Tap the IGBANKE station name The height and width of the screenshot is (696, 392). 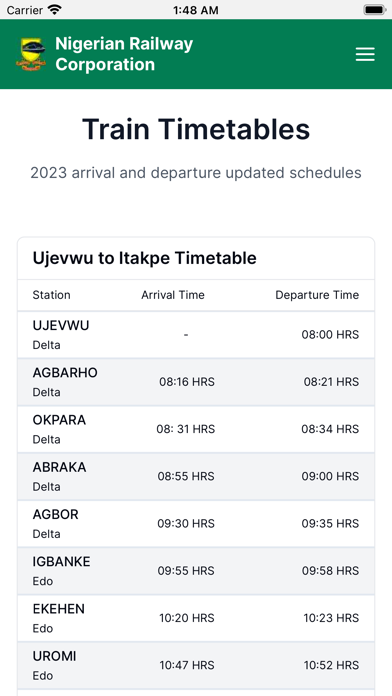(61, 562)
